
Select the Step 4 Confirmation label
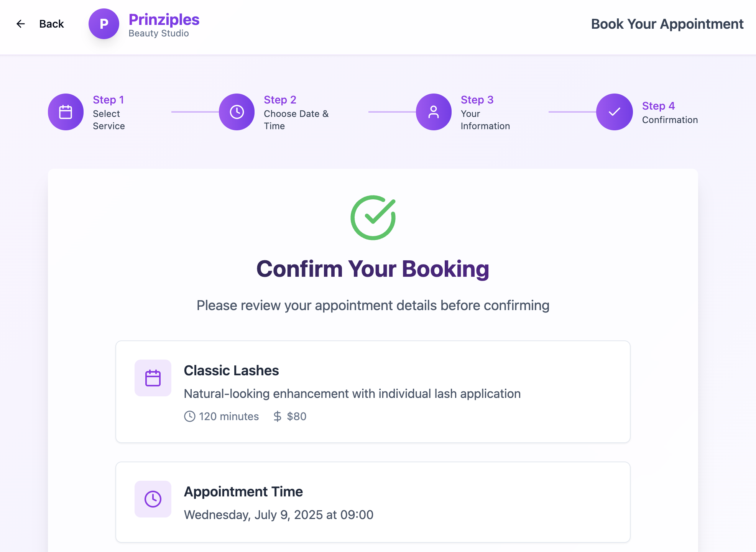(x=669, y=120)
